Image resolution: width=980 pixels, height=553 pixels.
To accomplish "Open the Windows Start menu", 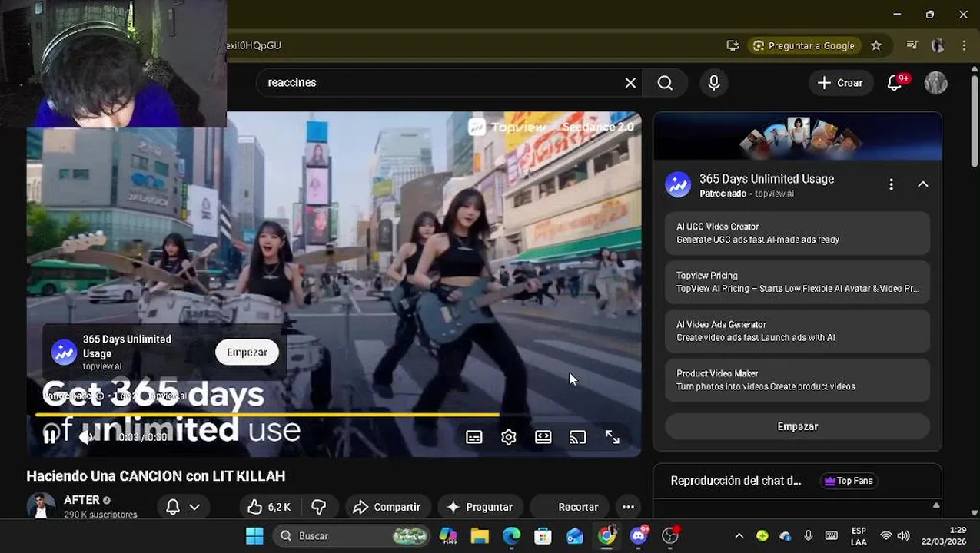I will (254, 536).
